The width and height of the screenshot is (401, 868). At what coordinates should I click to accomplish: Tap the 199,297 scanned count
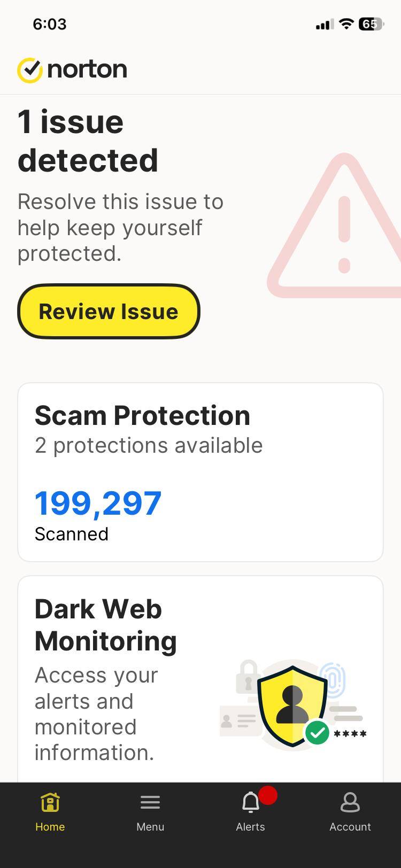(98, 503)
